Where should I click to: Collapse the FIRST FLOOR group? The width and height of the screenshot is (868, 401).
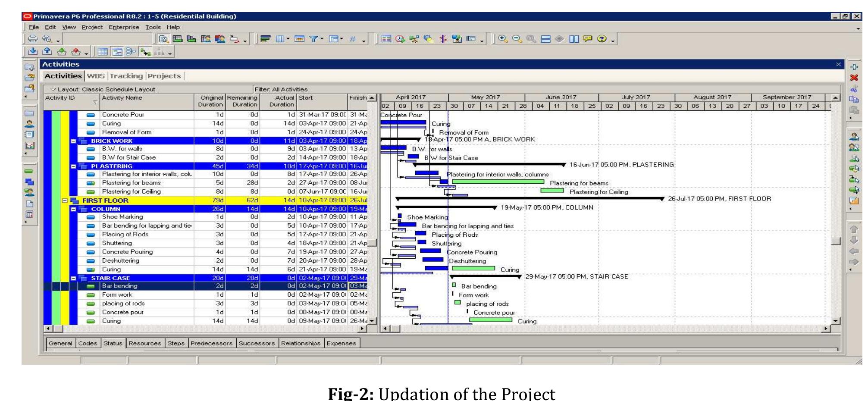point(65,200)
